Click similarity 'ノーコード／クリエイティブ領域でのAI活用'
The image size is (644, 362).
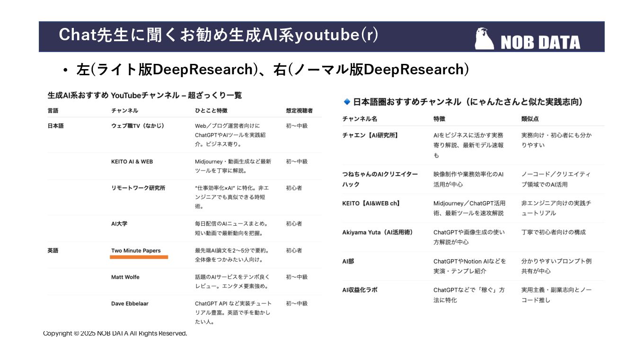pyautogui.click(x=556, y=179)
